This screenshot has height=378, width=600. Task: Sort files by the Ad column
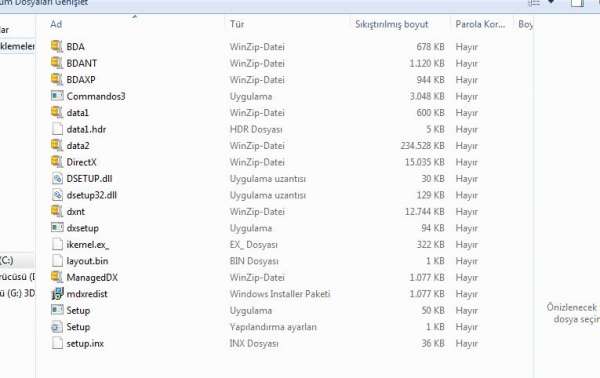click(x=56, y=24)
